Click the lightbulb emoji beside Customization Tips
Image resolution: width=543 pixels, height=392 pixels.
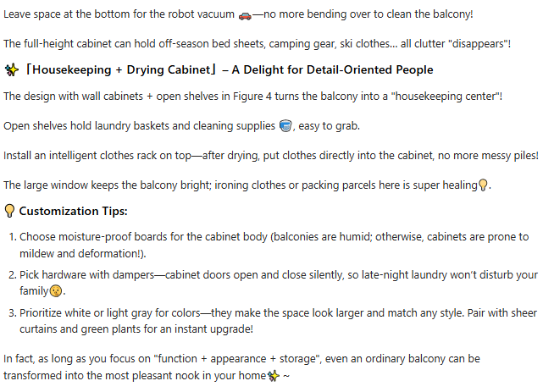[x=10, y=211]
